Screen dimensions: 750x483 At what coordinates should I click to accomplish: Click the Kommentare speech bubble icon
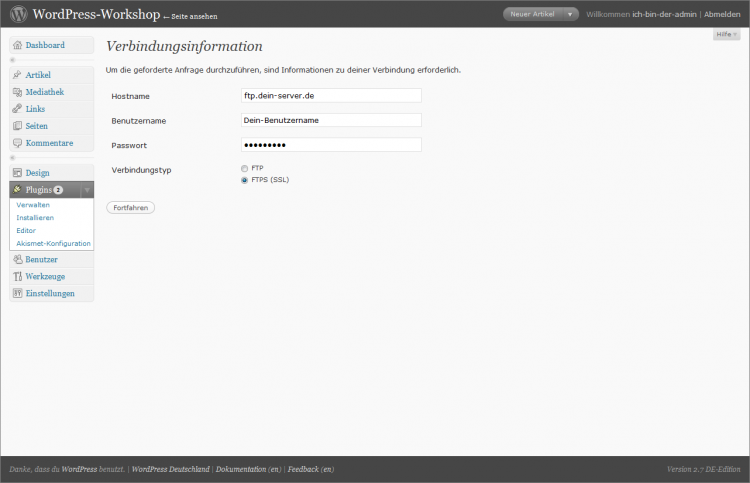(x=17, y=143)
